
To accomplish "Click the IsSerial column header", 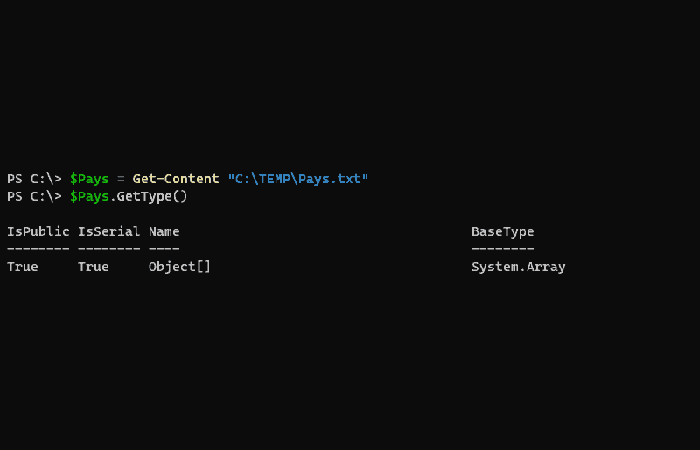I will pos(109,231).
